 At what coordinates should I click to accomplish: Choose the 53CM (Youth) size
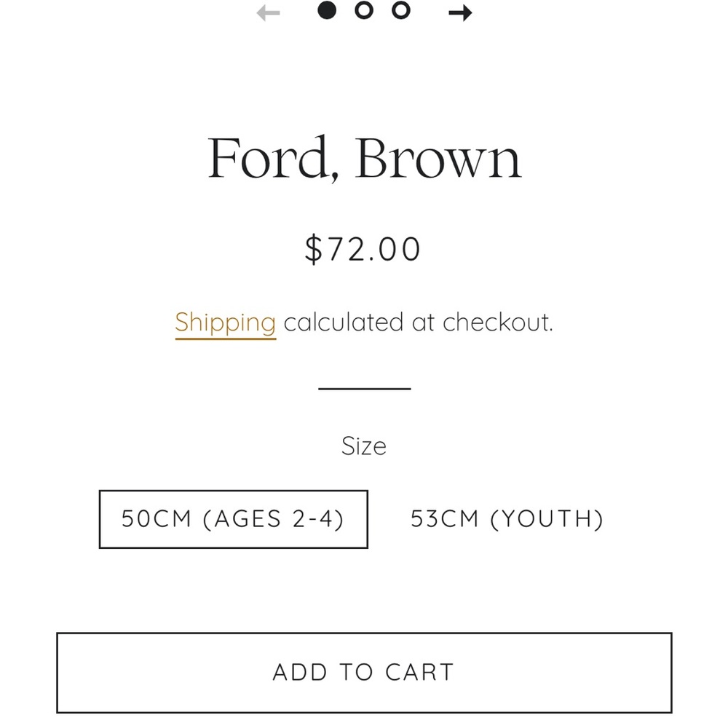507,519
